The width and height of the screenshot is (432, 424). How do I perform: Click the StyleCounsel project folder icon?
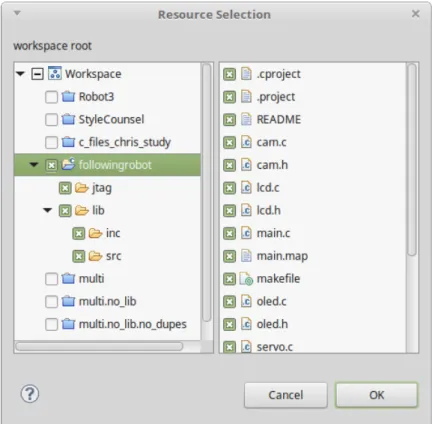tap(68, 119)
